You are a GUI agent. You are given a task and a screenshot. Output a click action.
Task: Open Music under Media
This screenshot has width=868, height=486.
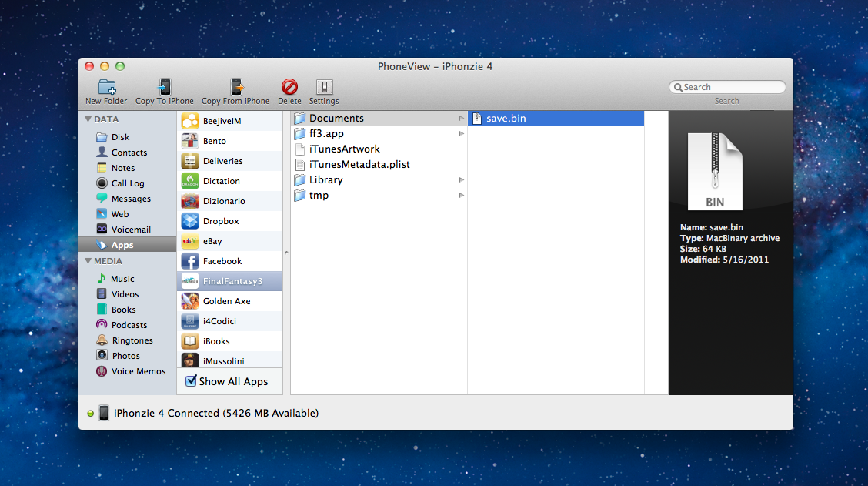pyautogui.click(x=127, y=279)
